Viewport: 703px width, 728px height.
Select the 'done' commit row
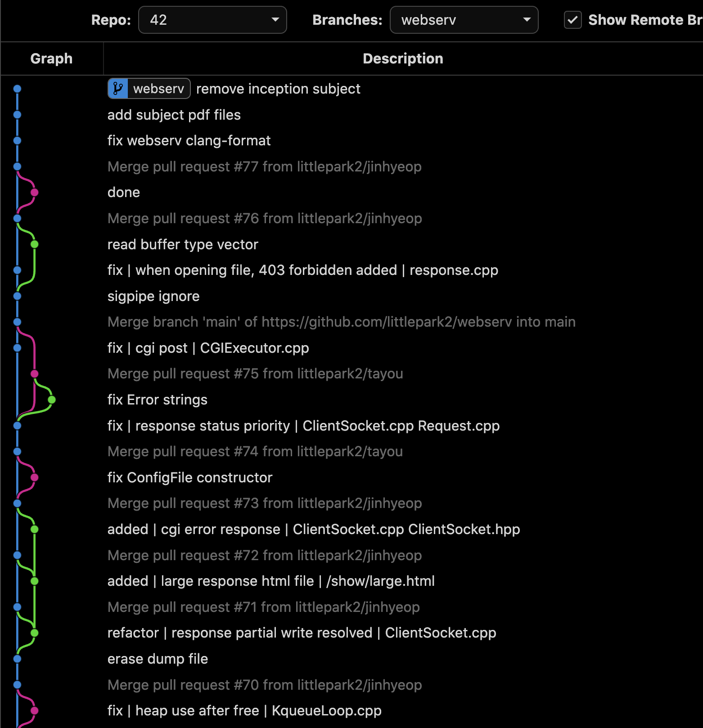(x=124, y=192)
